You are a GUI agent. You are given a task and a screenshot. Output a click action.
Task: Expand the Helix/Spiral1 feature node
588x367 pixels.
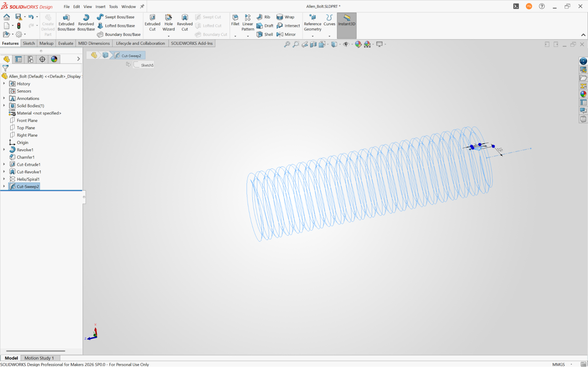pyautogui.click(x=4, y=179)
